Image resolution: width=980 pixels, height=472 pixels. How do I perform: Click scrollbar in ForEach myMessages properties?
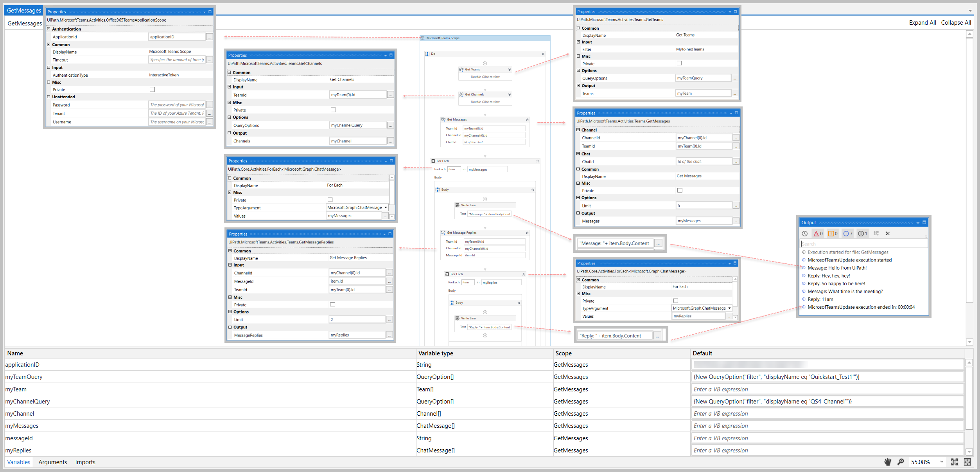coord(392,193)
